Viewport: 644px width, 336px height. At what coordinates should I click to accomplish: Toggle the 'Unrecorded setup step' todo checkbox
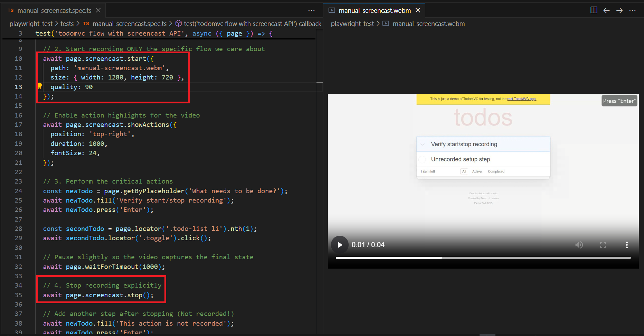(x=422, y=159)
